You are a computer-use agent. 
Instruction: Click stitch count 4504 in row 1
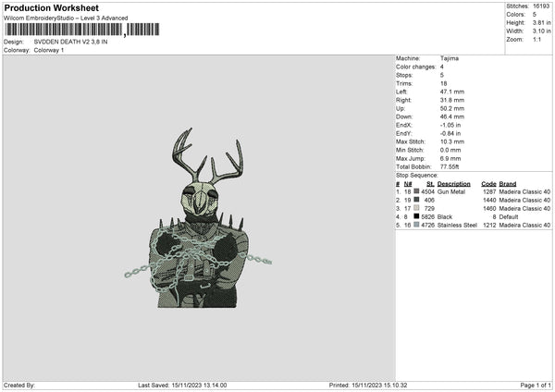click(427, 191)
